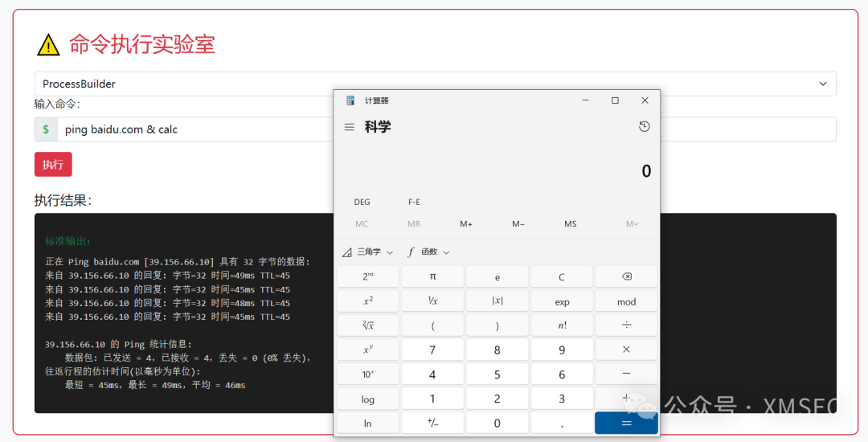Click the Euler constant e button
Screen dimensions: 868x442
click(497, 276)
